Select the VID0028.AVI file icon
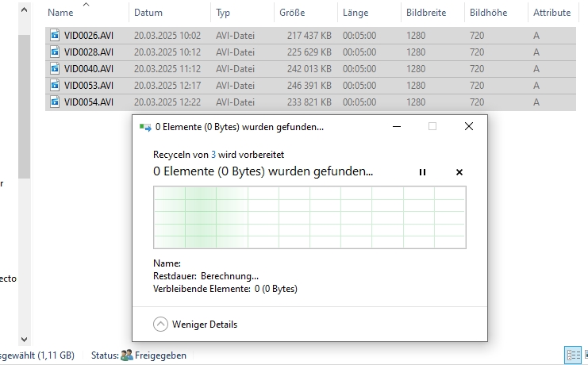 tap(55, 52)
